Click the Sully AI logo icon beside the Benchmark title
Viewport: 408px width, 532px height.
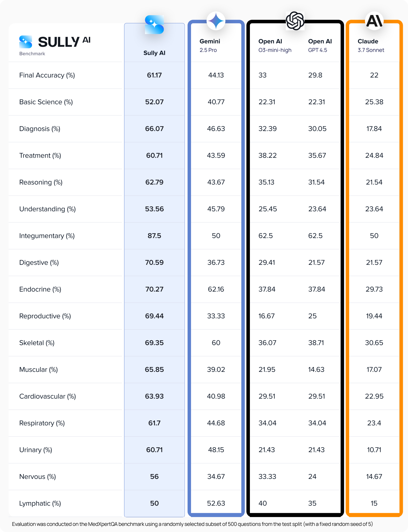tap(26, 42)
